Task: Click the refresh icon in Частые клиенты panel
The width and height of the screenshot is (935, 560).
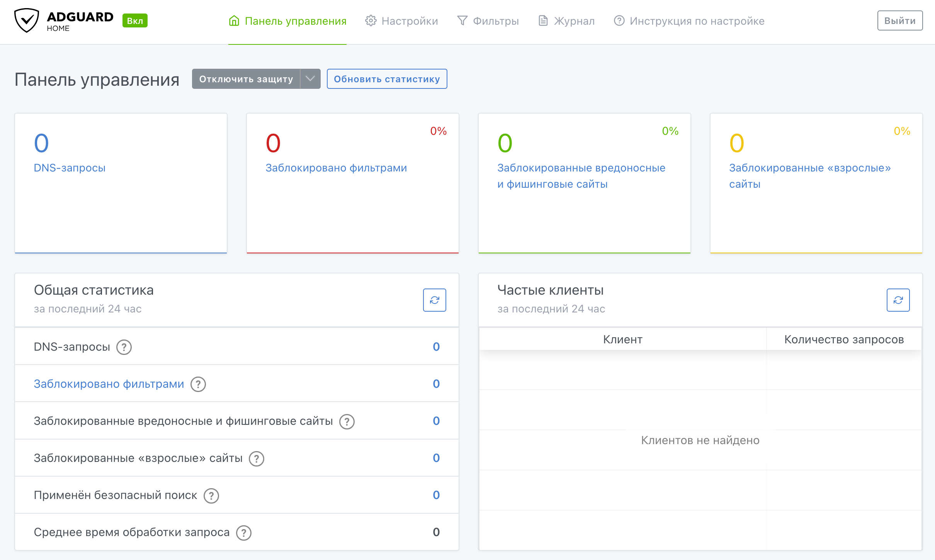Action: 898,300
